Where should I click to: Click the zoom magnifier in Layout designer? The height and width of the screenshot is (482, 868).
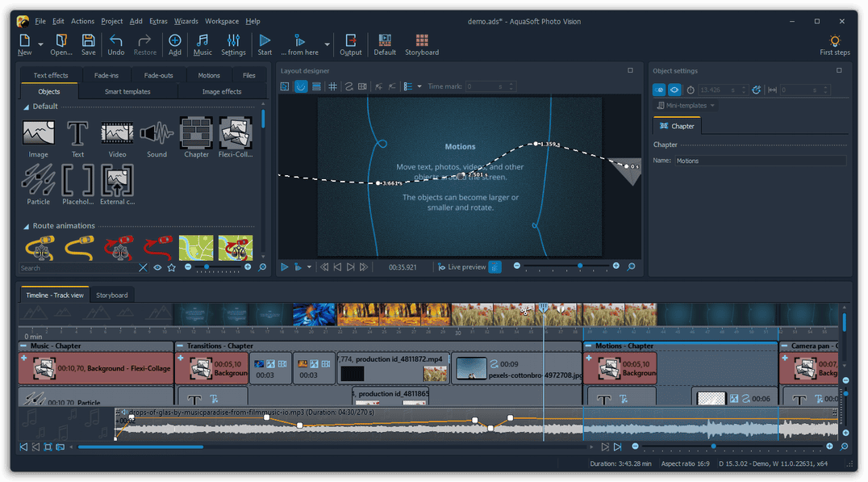pos(631,267)
